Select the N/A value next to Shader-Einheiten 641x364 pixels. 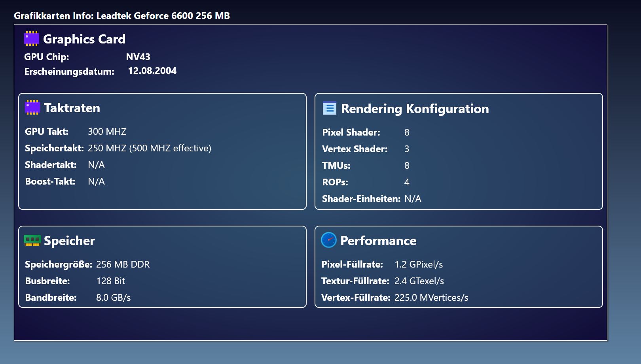click(x=413, y=199)
